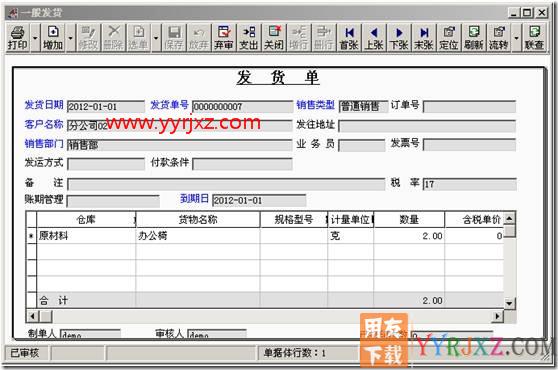558x370 pixels.
Task: Open the dropdown arrow beside 打印
Action: (x=35, y=38)
